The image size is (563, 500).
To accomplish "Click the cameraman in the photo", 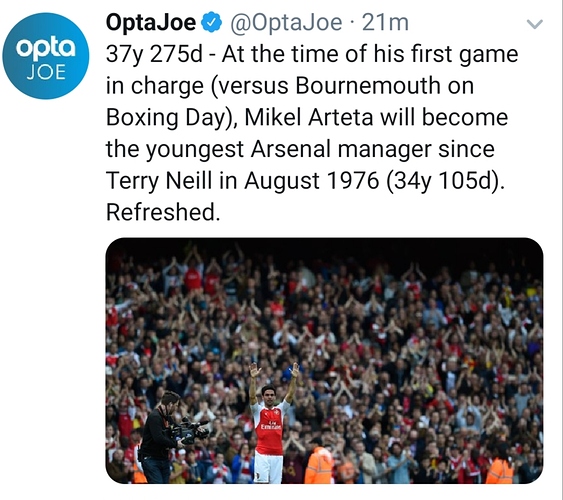I will [165, 437].
